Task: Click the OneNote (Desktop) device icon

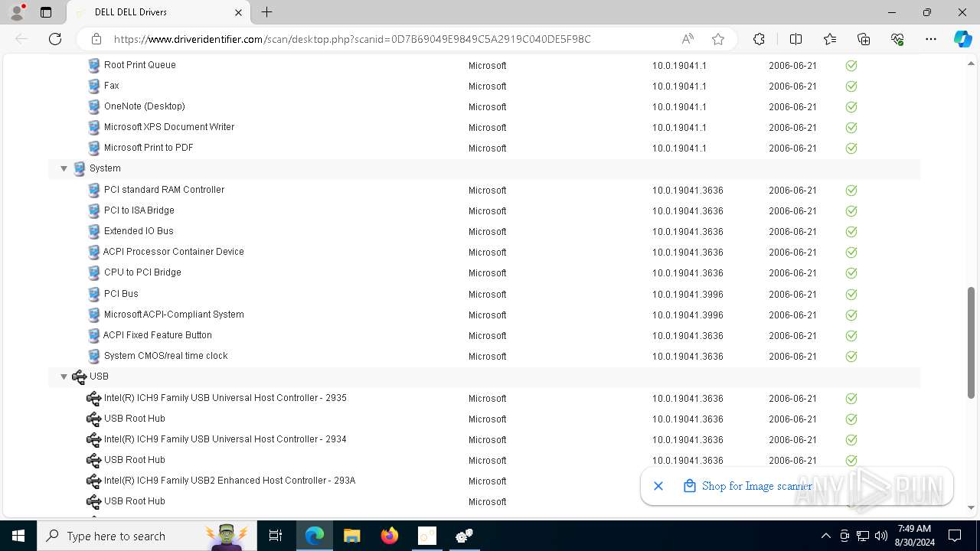Action: pyautogui.click(x=94, y=106)
